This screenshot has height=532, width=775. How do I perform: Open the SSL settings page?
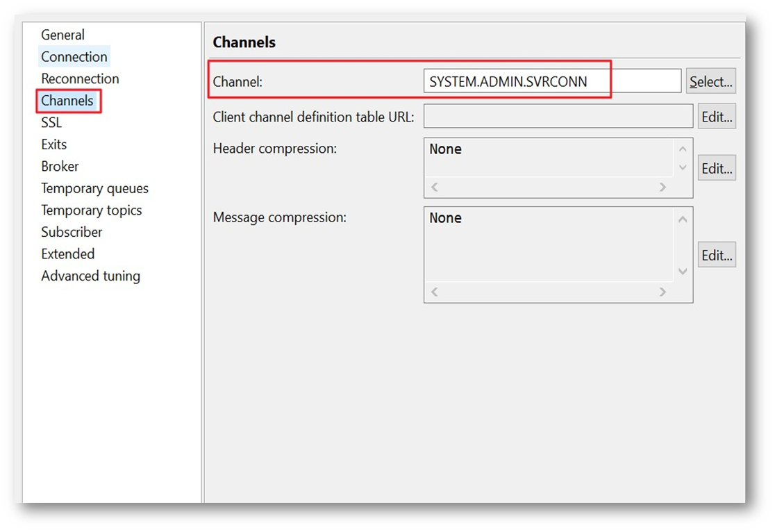(51, 123)
